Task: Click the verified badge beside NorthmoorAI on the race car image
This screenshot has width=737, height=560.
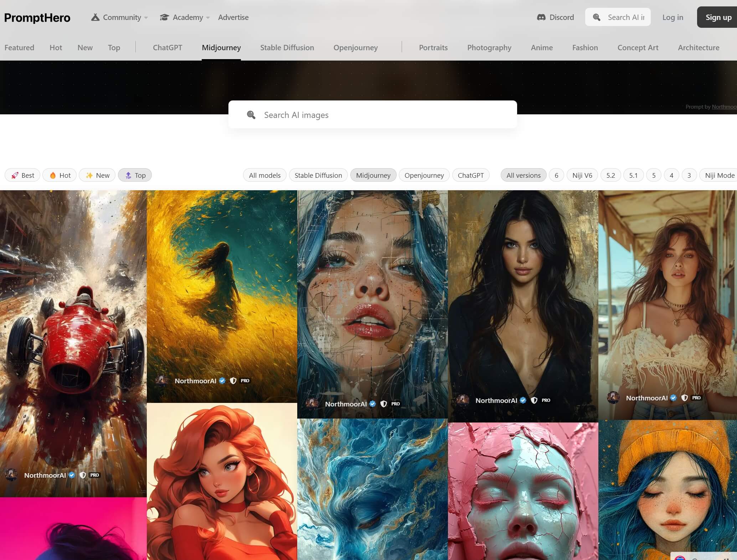Action: coord(72,475)
